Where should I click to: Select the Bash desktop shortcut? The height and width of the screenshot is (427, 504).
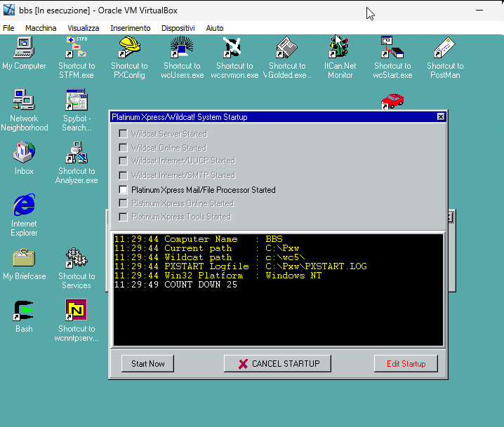pyautogui.click(x=24, y=311)
